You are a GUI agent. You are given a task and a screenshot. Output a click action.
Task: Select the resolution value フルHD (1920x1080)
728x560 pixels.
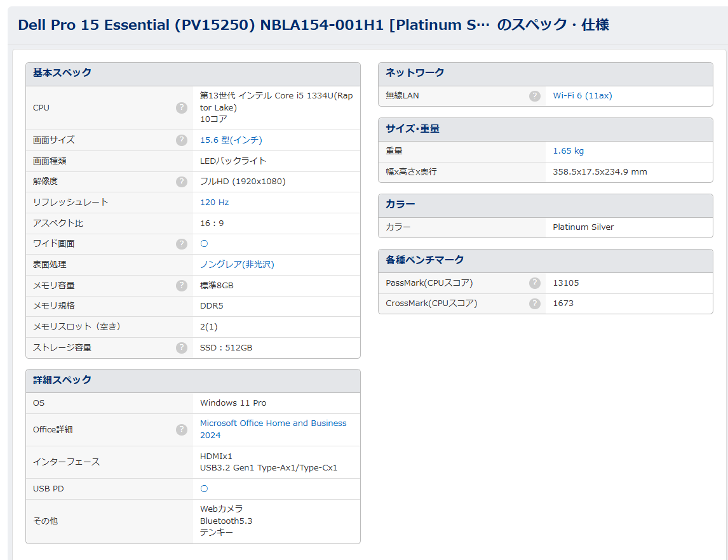point(243,182)
